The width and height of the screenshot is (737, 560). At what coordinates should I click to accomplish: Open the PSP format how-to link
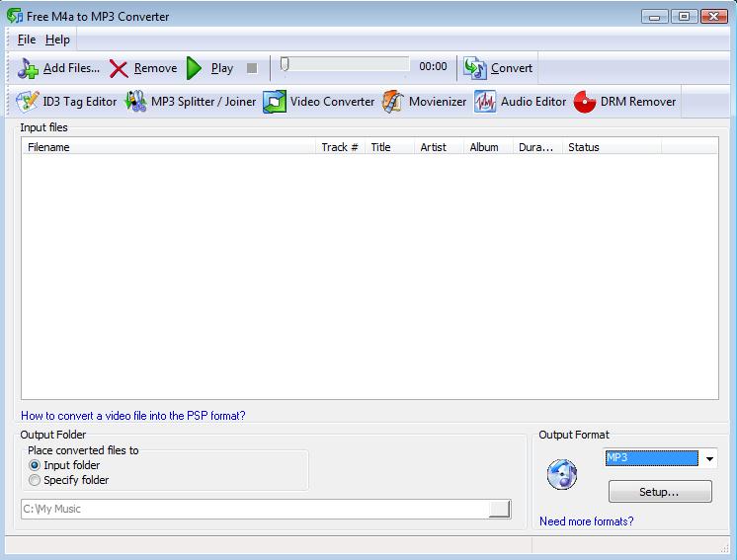coord(133,415)
